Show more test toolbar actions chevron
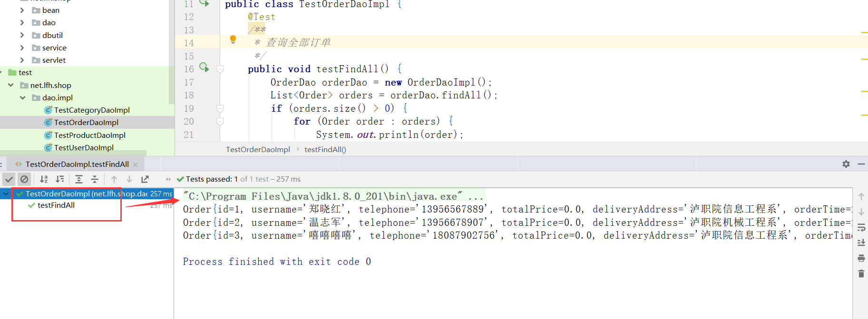Viewport: 868px width, 319px height. (168, 179)
